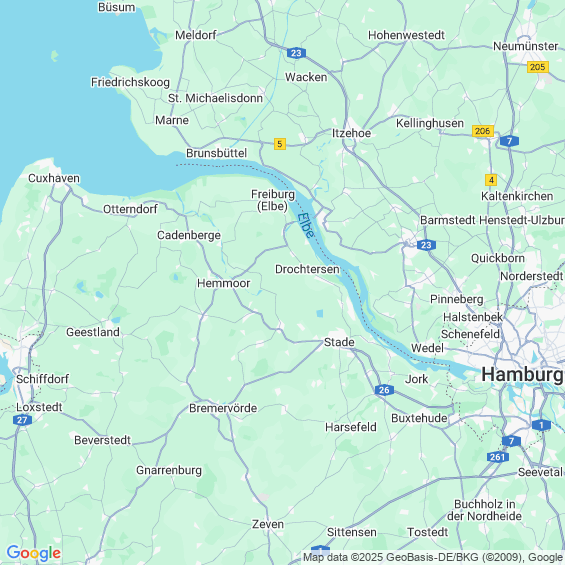565x565 pixels.
Task: Click the A27 highway shield near Loxstedt
Action: [x=22, y=420]
